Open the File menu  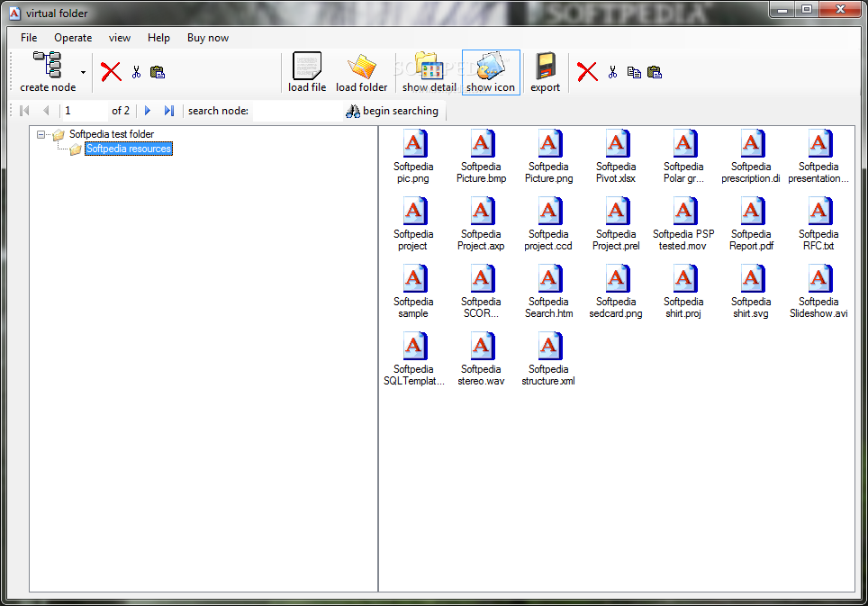[x=29, y=38]
